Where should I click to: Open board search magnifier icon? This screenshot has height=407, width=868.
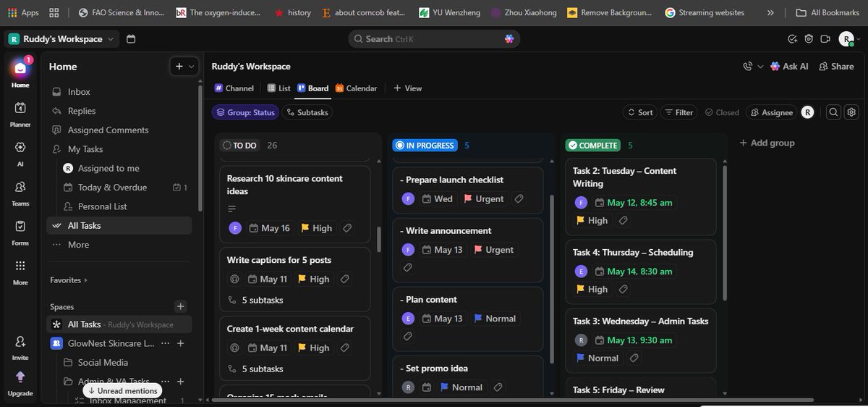(x=834, y=112)
